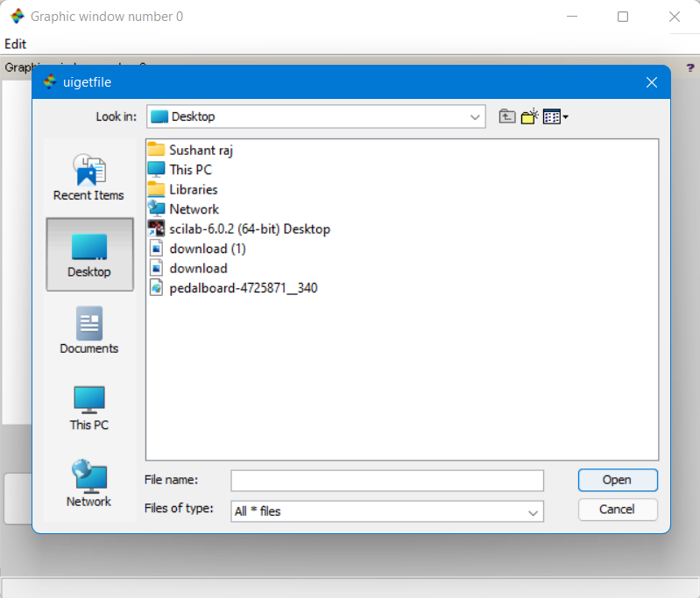
Task: Select Recent Items in the sidebar
Action: pos(88,177)
